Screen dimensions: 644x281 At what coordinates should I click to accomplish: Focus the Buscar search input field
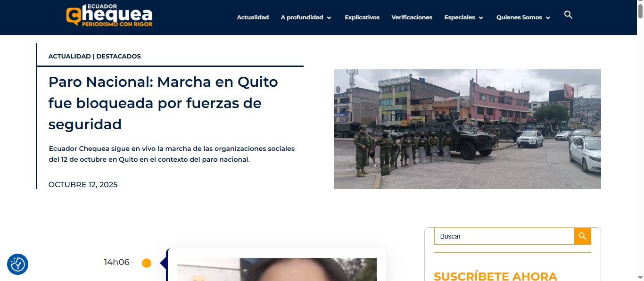pos(504,236)
